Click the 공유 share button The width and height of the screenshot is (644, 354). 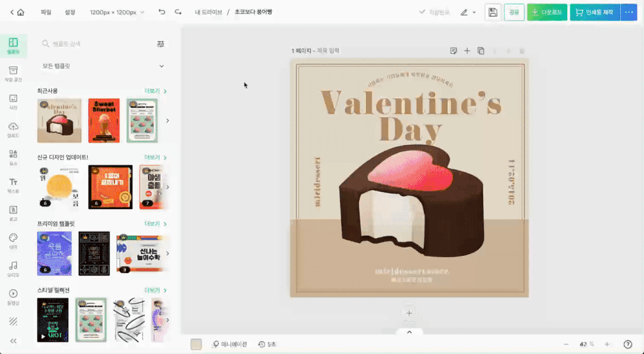pyautogui.click(x=514, y=12)
